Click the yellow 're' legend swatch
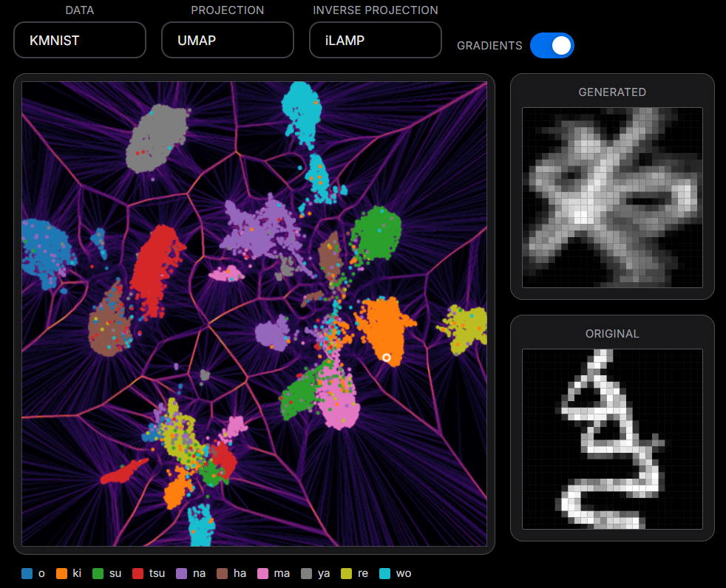Viewport: 726px width, 588px height. 346,574
